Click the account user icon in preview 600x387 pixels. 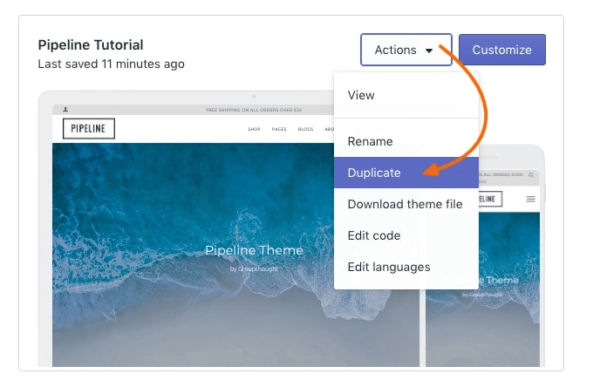[65, 109]
